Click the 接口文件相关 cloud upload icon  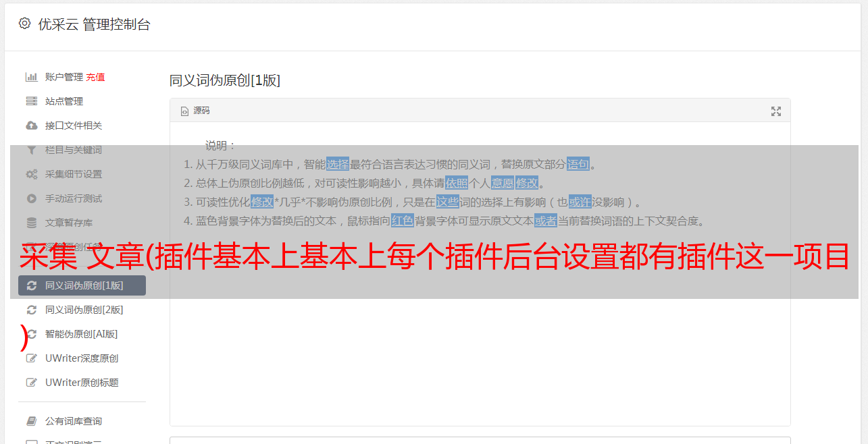(31, 126)
